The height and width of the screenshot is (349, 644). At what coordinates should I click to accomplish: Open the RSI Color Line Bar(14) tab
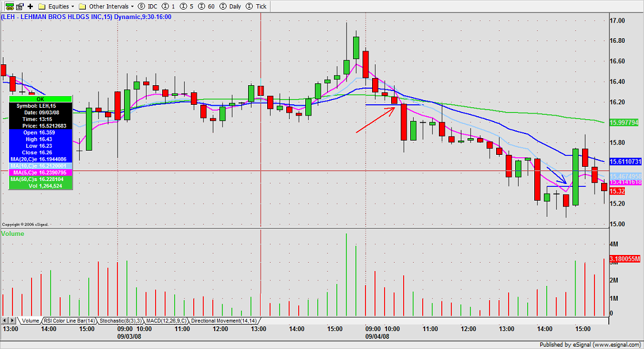pyautogui.click(x=69, y=320)
